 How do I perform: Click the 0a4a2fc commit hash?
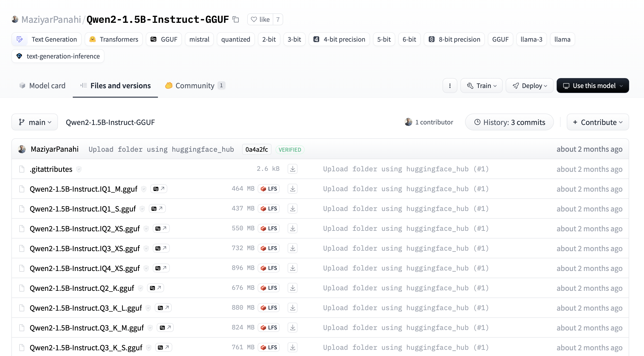pyautogui.click(x=256, y=149)
